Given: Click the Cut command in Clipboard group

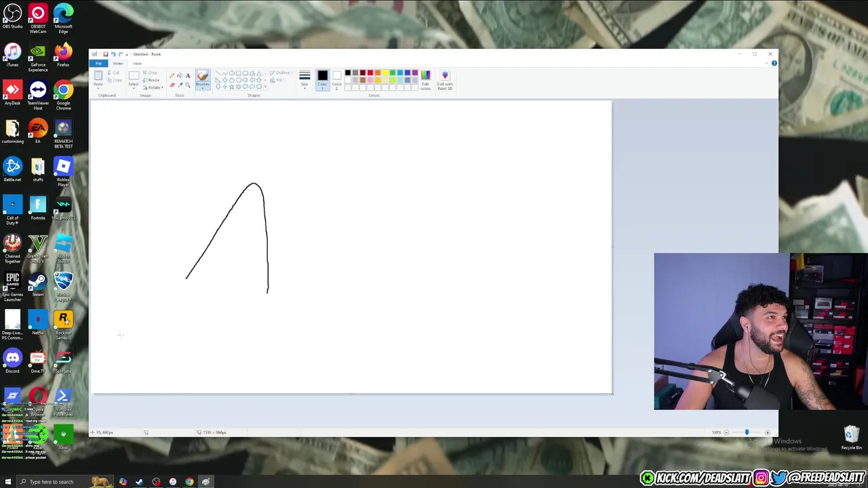Looking at the screenshot, I should pos(113,73).
